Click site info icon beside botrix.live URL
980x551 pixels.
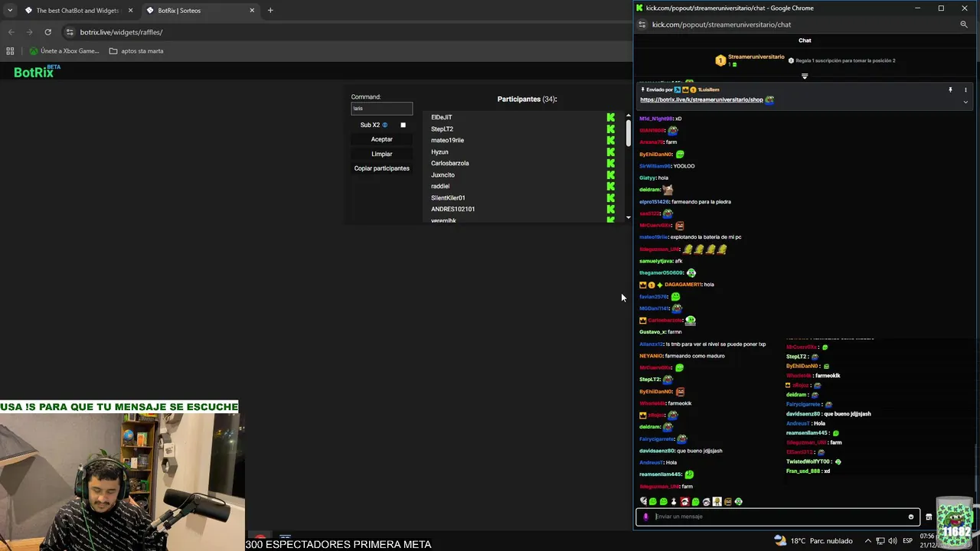tap(70, 32)
